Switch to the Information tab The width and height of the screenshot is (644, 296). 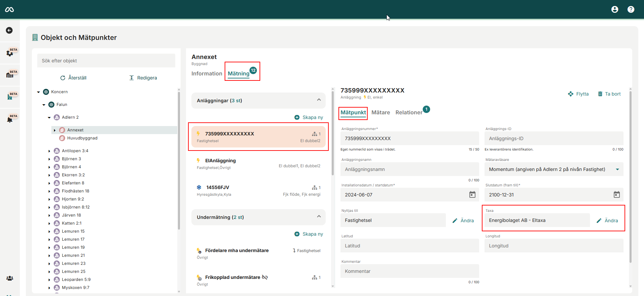206,74
